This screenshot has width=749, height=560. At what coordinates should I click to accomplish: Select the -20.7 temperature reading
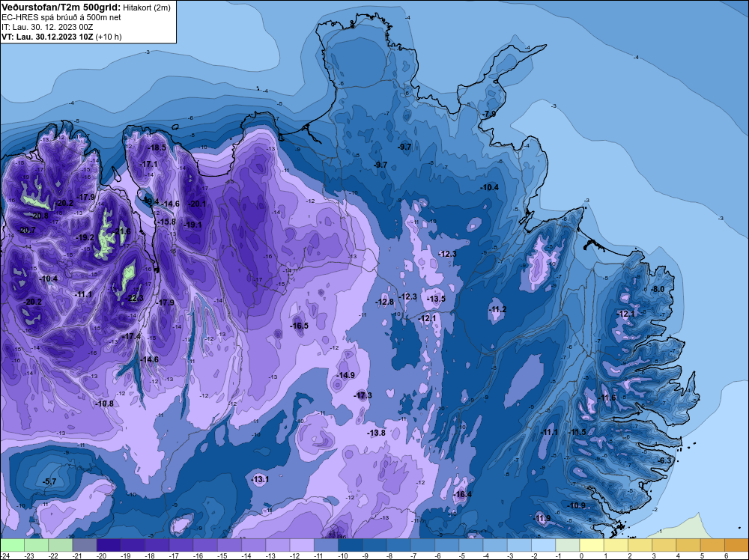[x=26, y=230]
